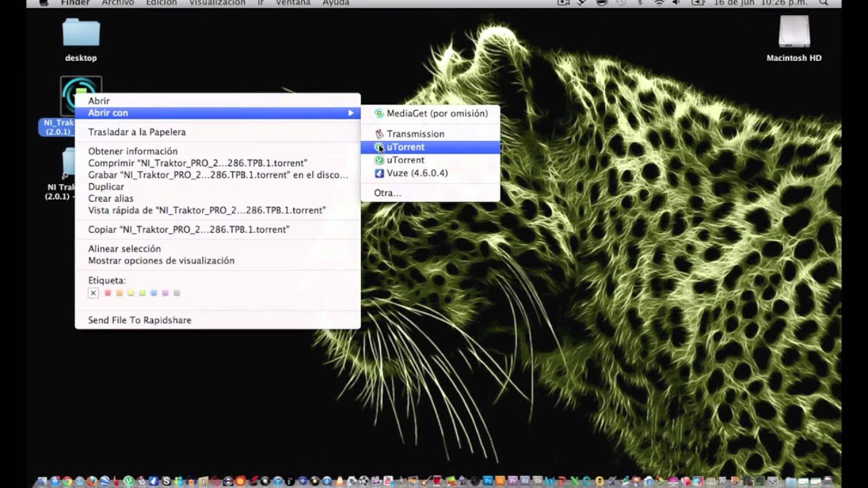Screen dimensions: 868x488
Task: Open Illustrator (Ai) from the Dock
Action: (x=500, y=481)
